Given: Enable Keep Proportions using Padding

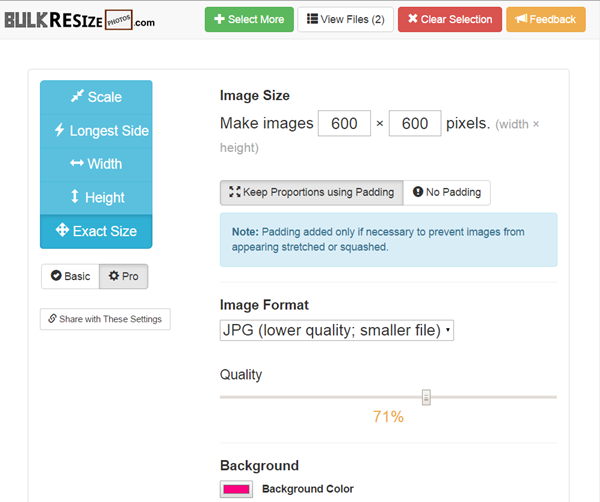Looking at the screenshot, I should coord(312,192).
